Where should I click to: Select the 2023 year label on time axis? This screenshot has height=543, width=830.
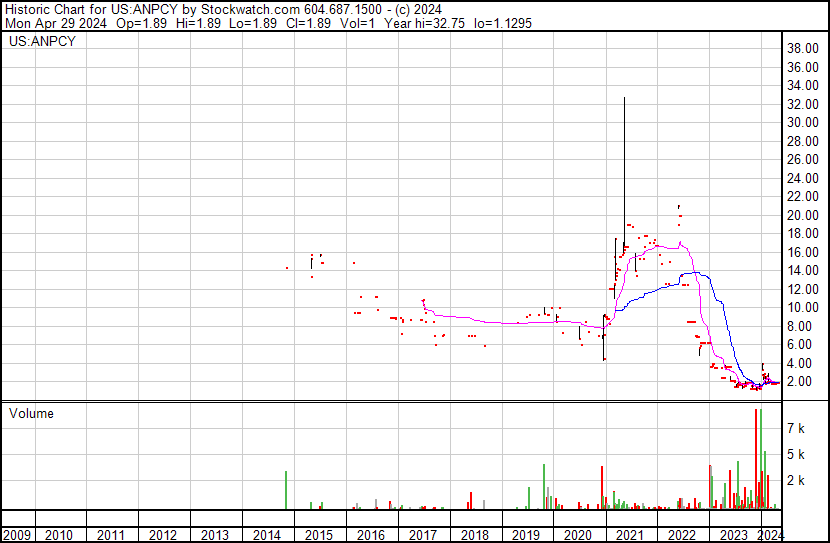(733, 535)
